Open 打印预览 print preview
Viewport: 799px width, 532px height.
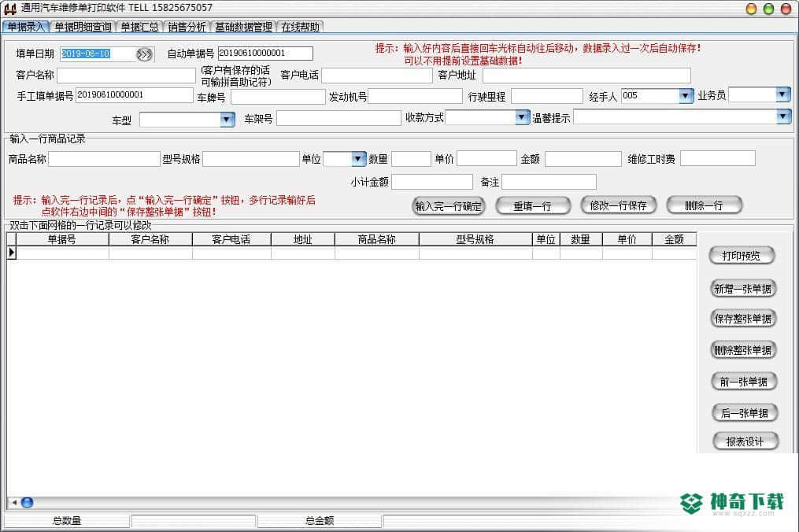click(x=742, y=256)
